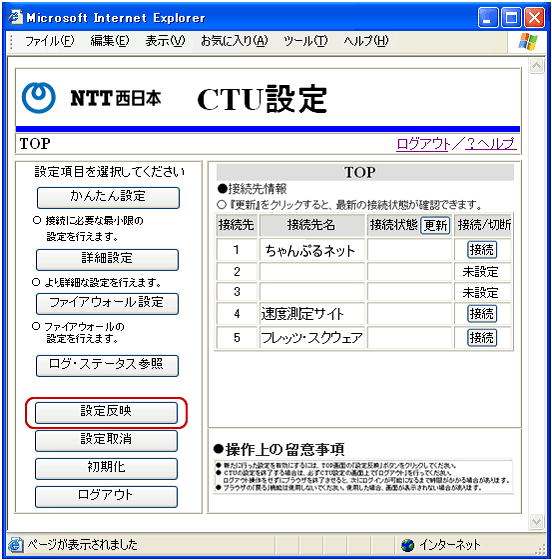Apply settings with the 設定反映 button
The height and width of the screenshot is (560, 552).
click(106, 412)
